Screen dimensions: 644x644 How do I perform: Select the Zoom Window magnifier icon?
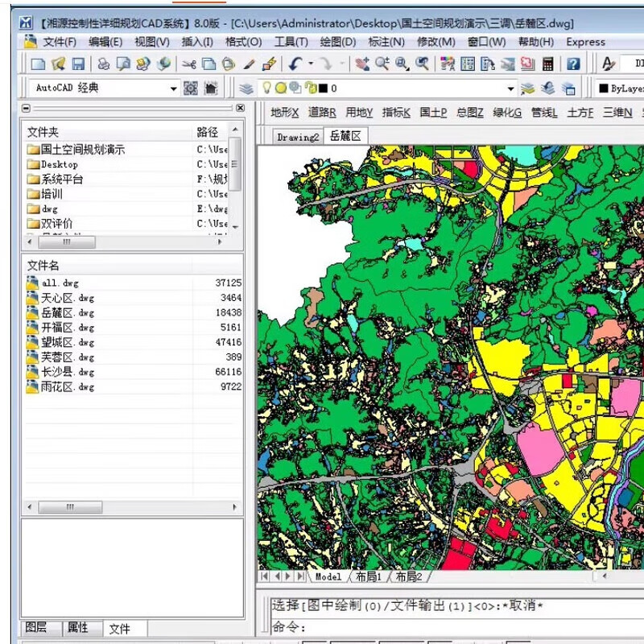click(402, 63)
